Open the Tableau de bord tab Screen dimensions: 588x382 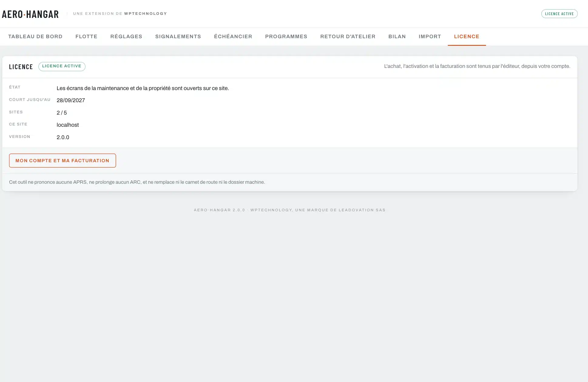click(35, 37)
